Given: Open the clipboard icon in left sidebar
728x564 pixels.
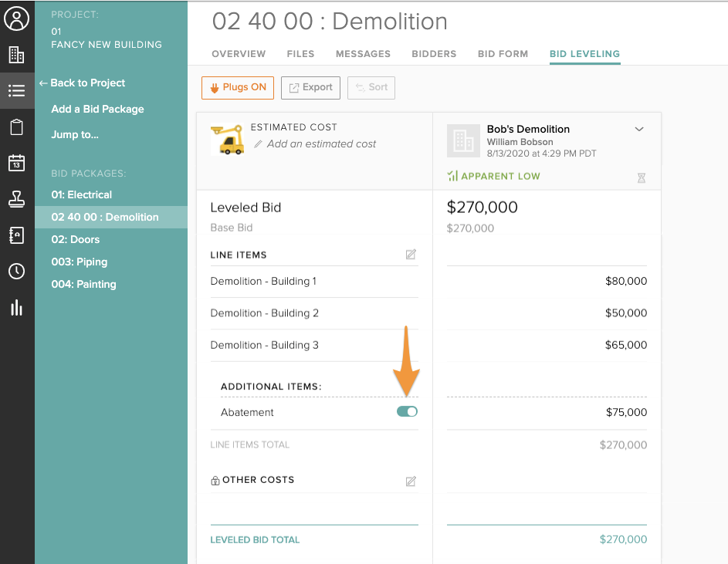Looking at the screenshot, I should click(17, 127).
